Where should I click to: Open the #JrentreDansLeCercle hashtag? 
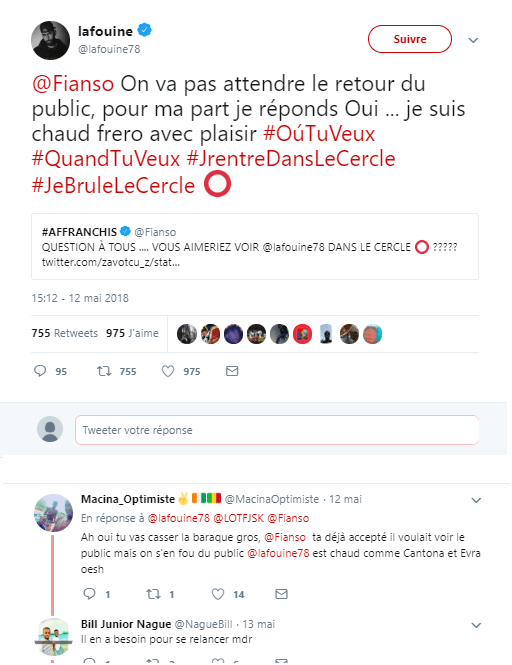coord(291,159)
